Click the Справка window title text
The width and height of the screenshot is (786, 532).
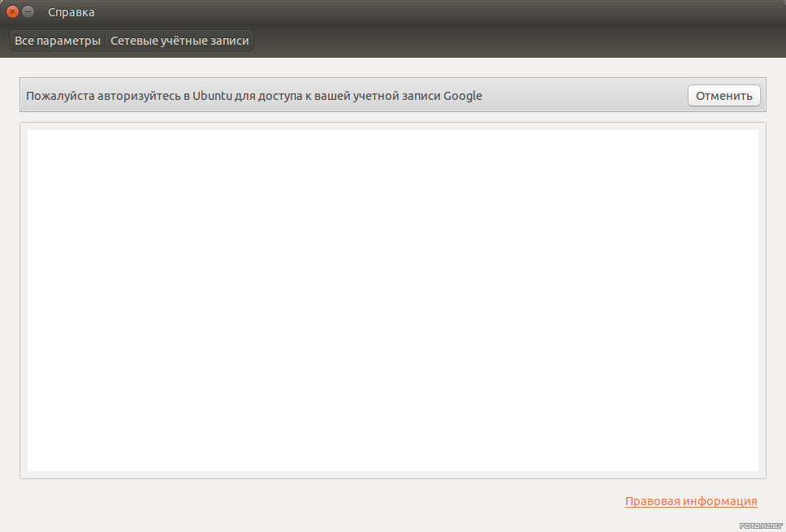pyautogui.click(x=71, y=12)
